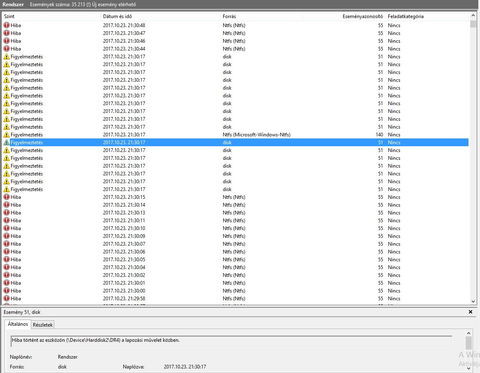
Task: Open the Általános tab
Action: pyautogui.click(x=18, y=324)
